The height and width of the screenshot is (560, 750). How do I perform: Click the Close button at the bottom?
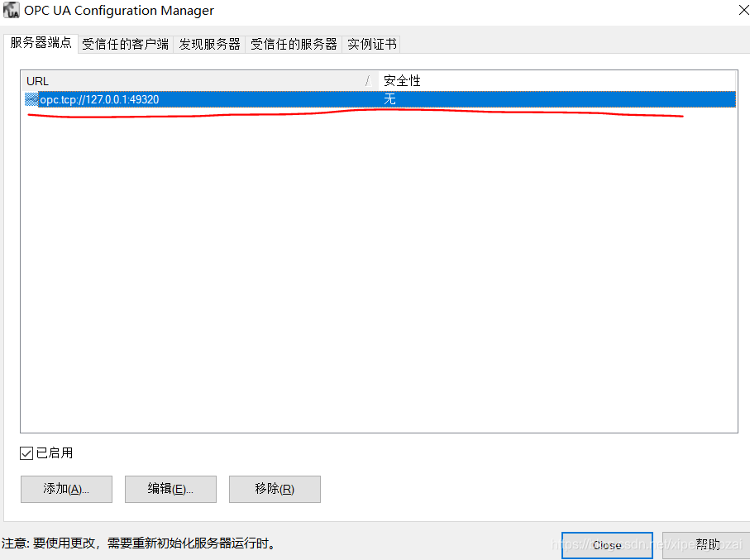click(x=607, y=544)
